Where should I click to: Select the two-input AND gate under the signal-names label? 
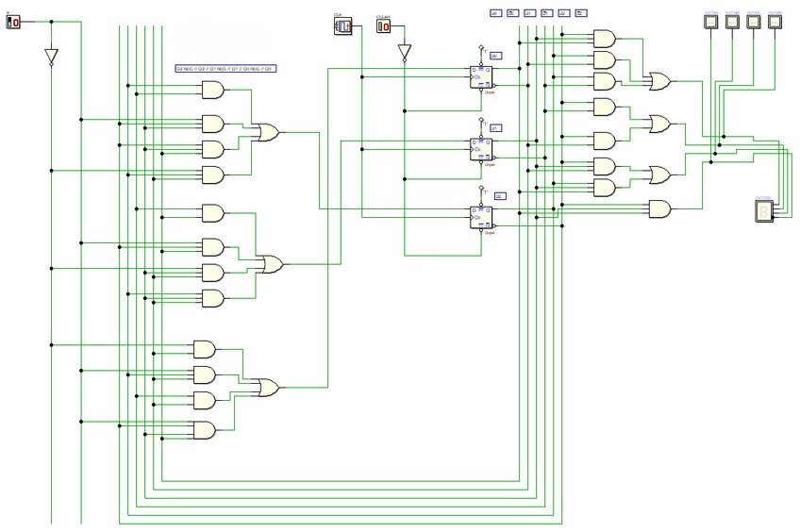coord(213,91)
